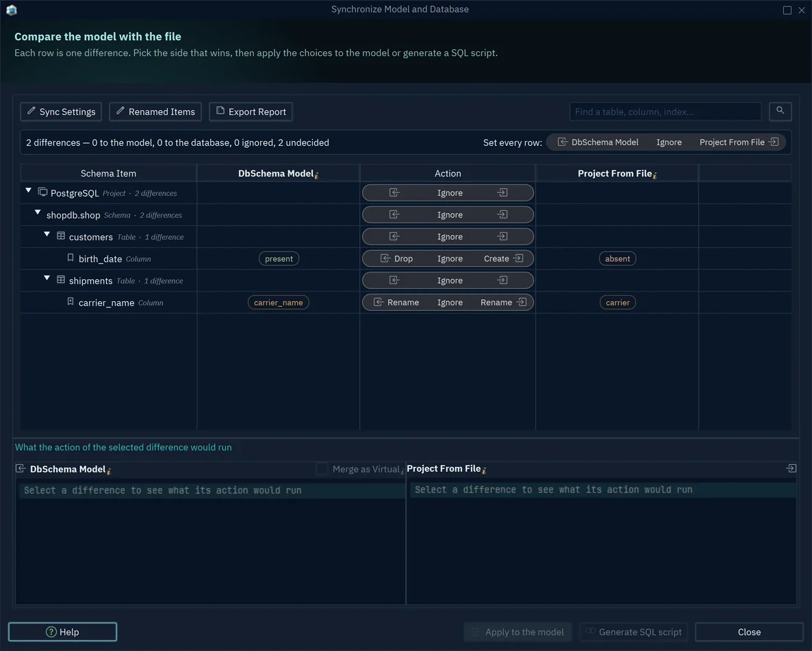Image resolution: width=812 pixels, height=651 pixels.
Task: Set every row to Ignore
Action: (x=669, y=142)
